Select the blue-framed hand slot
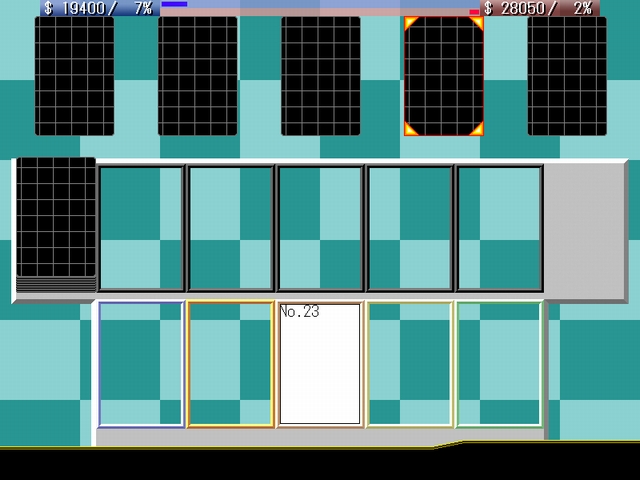 (x=141, y=364)
